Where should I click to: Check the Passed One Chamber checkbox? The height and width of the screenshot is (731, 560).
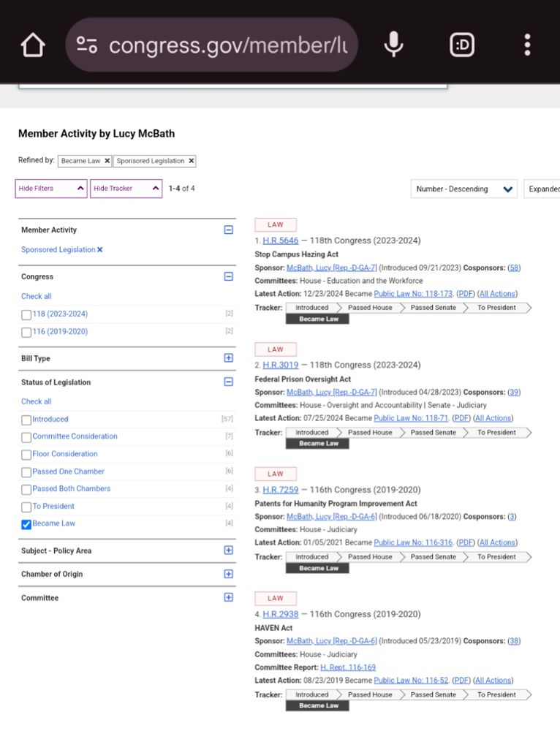(x=26, y=472)
